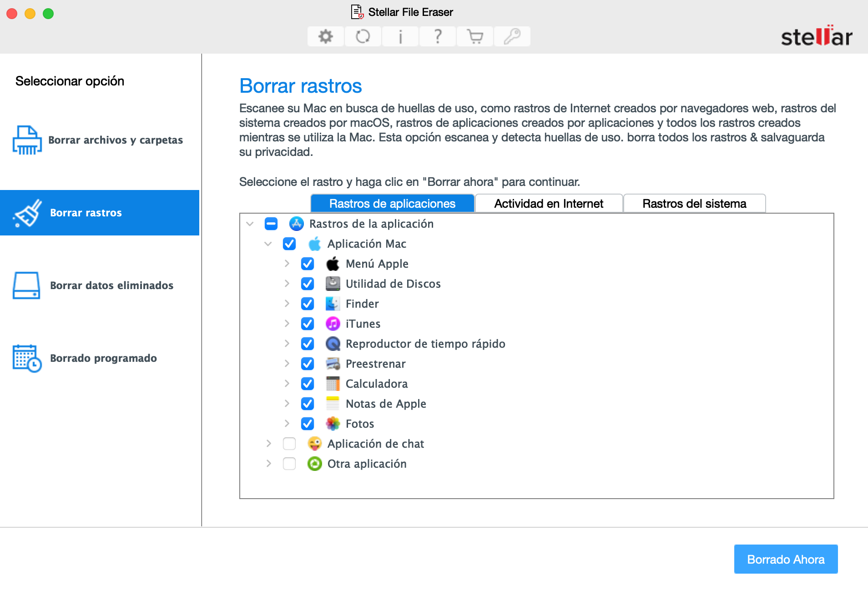Expand the Otra aplicación group
The image size is (868, 590).
pos(268,464)
